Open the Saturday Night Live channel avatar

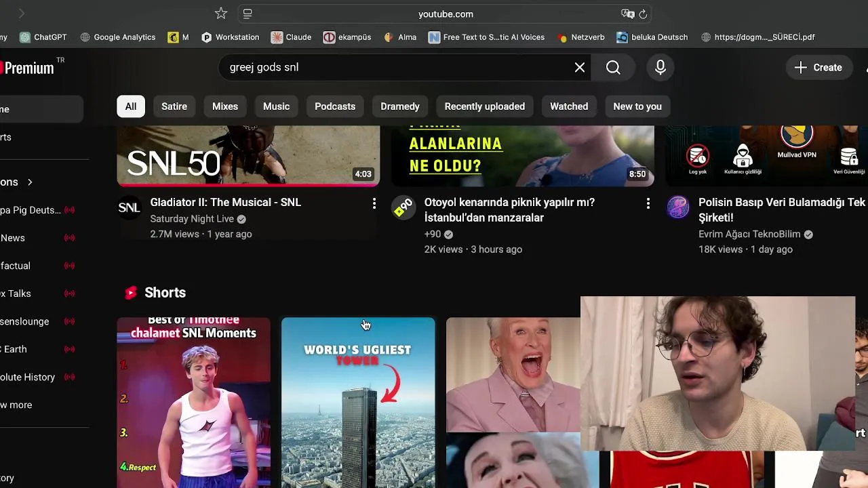coord(130,208)
